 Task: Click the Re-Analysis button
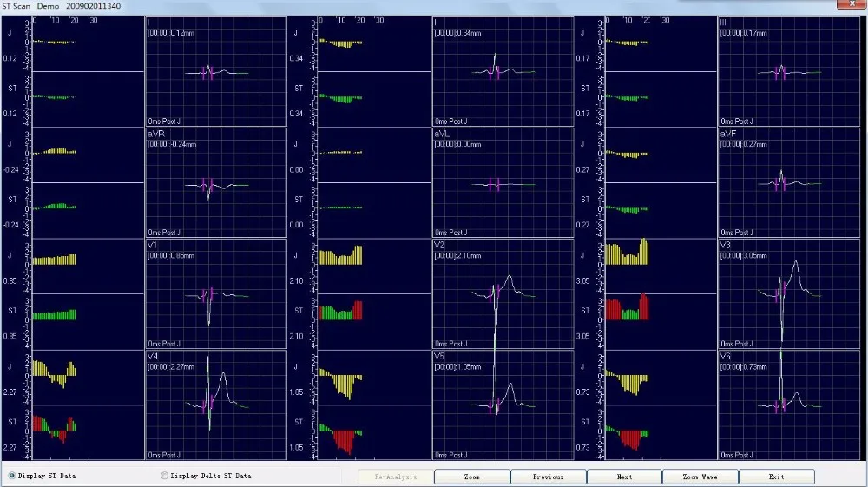pyautogui.click(x=395, y=477)
